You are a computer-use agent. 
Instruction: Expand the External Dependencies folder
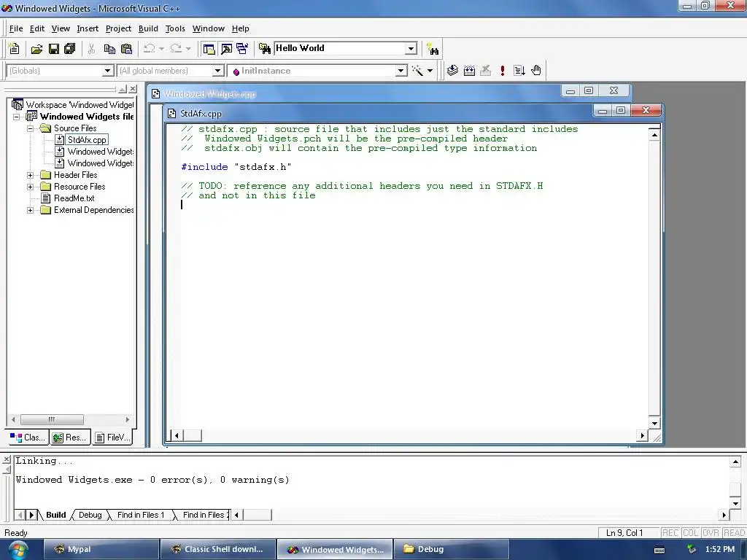click(30, 210)
